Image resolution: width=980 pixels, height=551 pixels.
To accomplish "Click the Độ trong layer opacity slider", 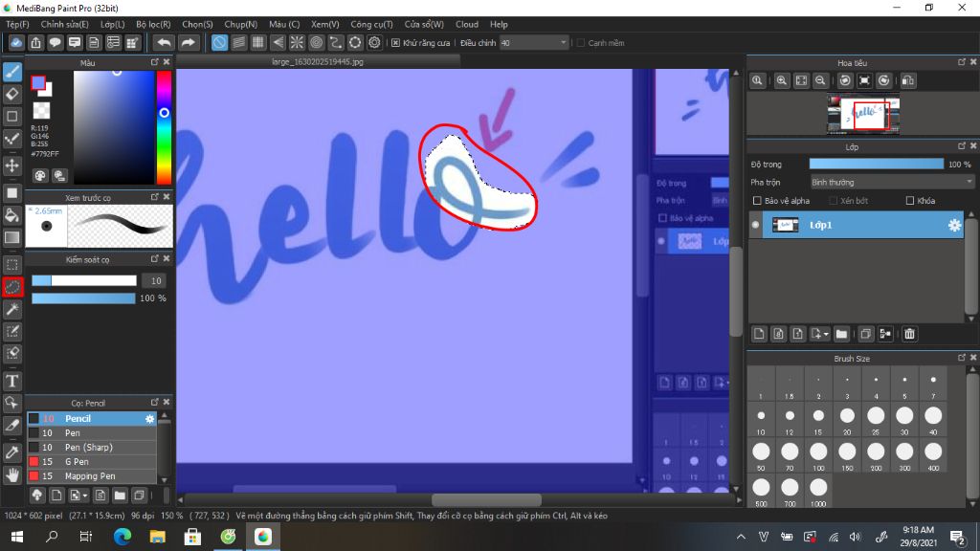I will tap(877, 165).
